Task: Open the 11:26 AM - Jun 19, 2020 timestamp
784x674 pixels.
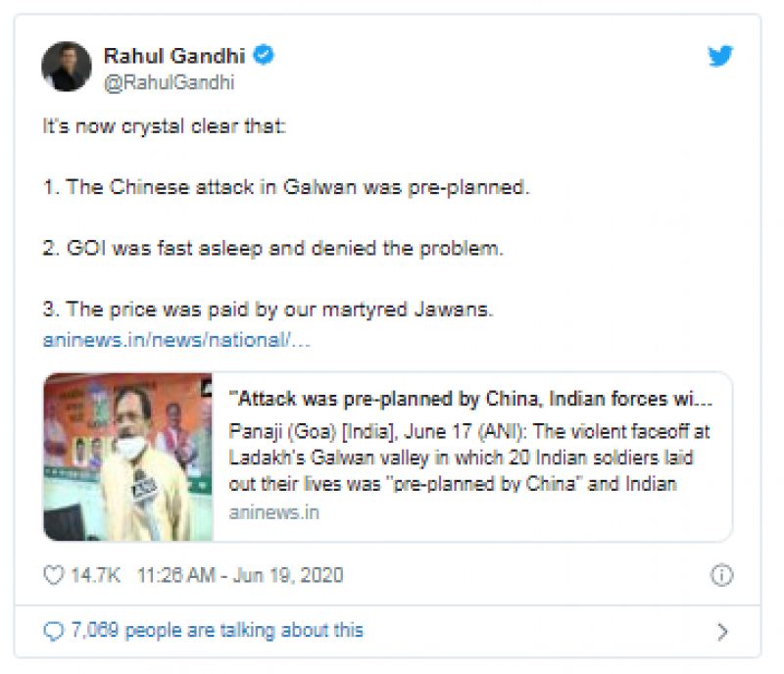Action: pyautogui.click(x=240, y=575)
